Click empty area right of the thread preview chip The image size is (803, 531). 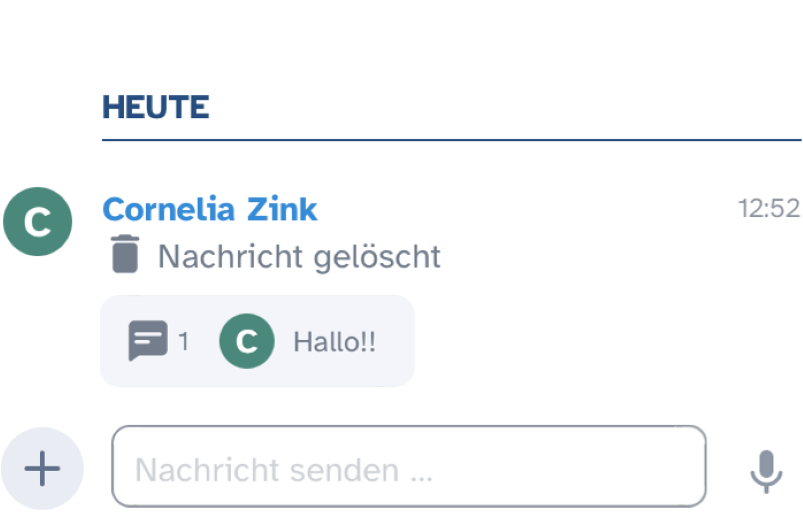click(600, 341)
